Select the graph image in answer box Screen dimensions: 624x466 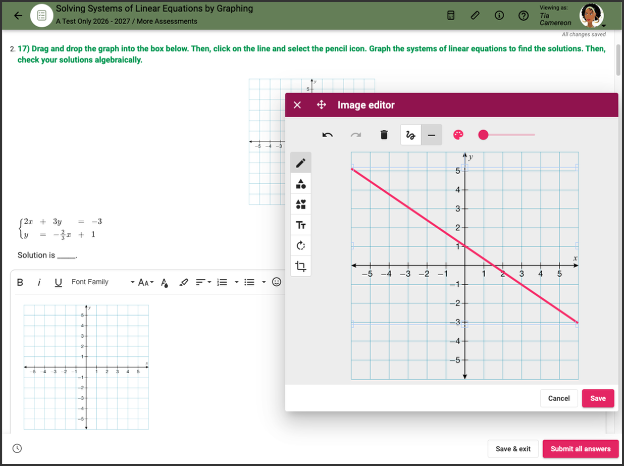(86, 367)
